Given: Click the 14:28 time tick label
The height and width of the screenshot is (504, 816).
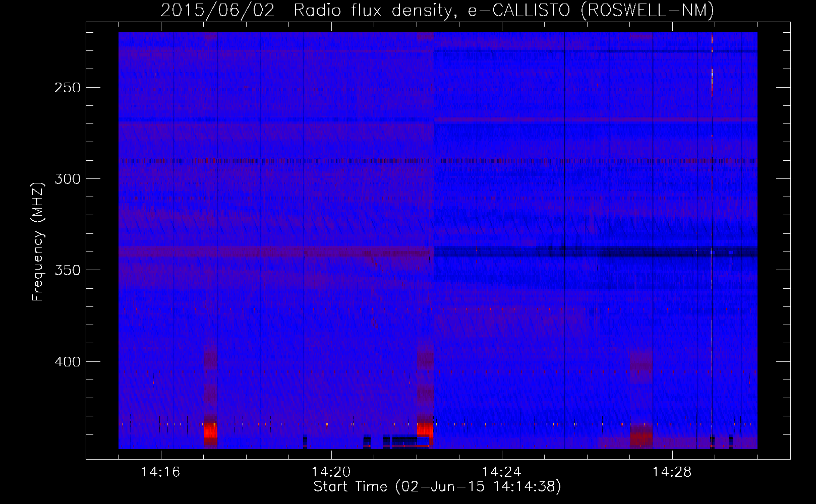Looking at the screenshot, I should (x=672, y=472).
